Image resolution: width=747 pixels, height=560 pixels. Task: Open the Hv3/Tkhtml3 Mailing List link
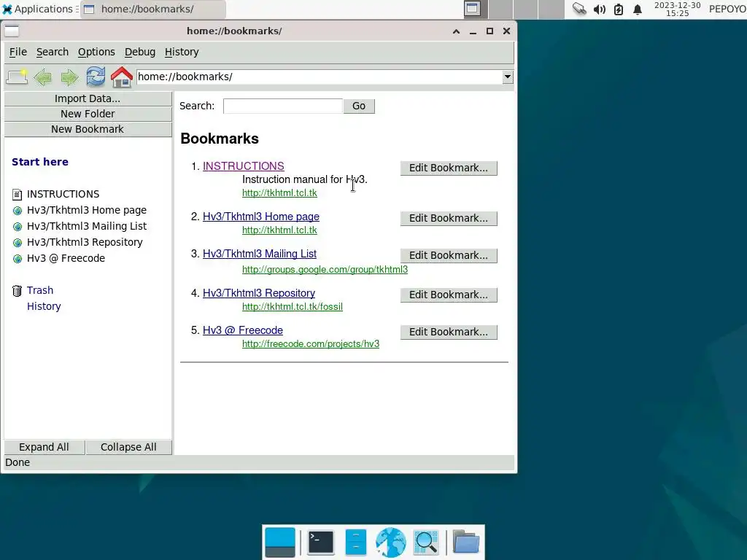point(260,254)
